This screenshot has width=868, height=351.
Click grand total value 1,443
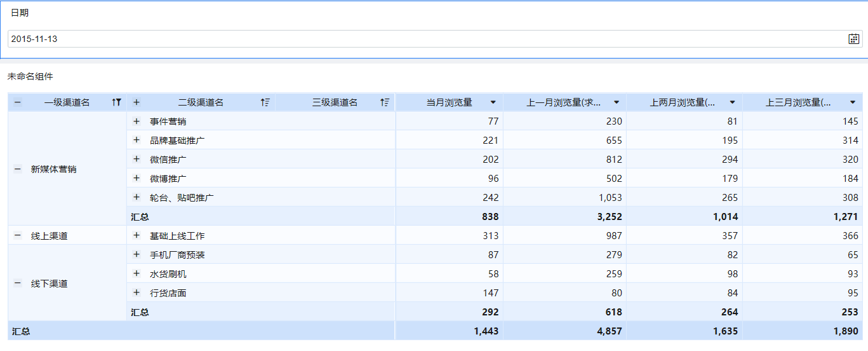pos(486,331)
